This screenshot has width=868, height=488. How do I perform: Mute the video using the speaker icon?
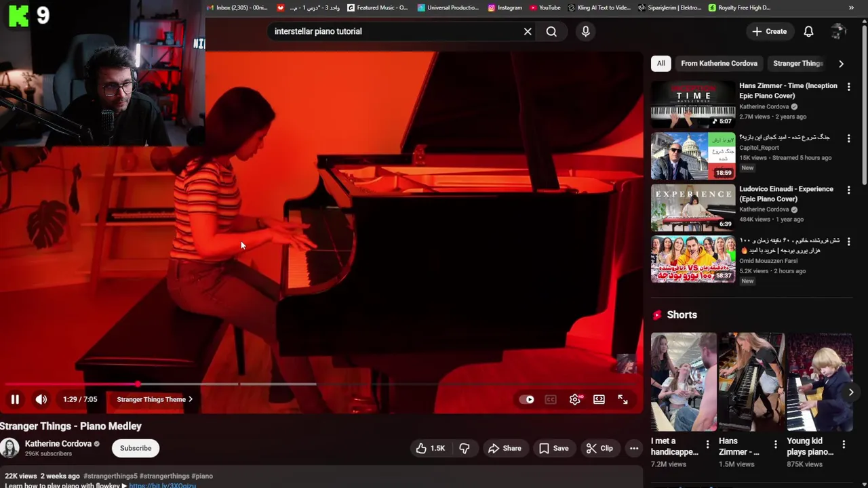(41, 399)
